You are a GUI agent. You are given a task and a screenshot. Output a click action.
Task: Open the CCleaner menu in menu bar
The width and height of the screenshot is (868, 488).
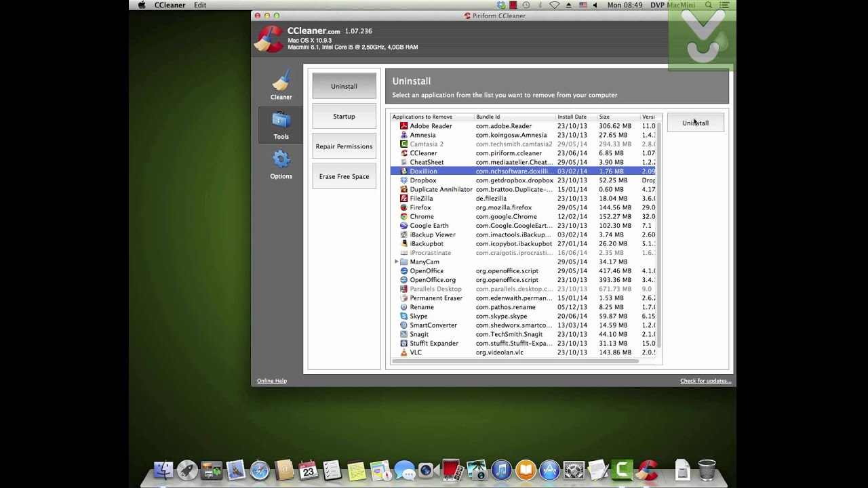pos(170,5)
